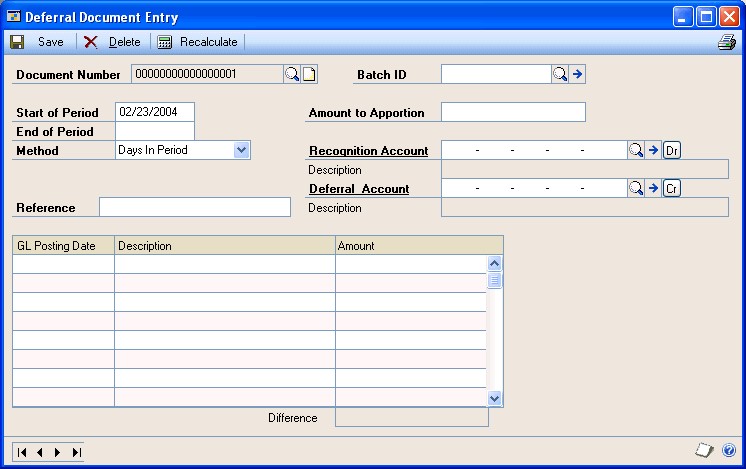Open Batch ID lookup magnifier
The image size is (746, 469).
[560, 74]
